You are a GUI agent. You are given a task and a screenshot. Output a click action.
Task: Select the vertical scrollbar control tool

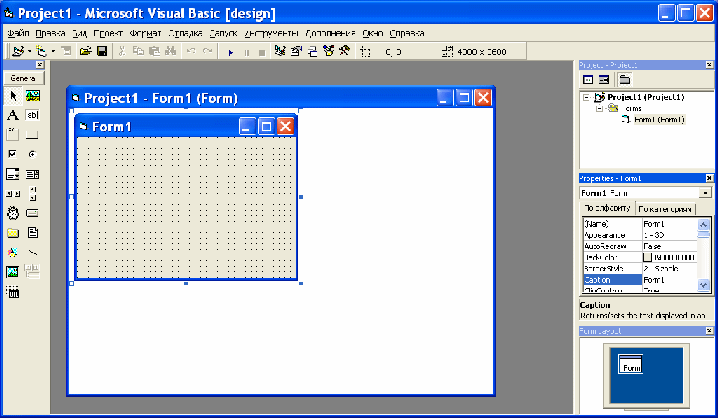coord(33,194)
